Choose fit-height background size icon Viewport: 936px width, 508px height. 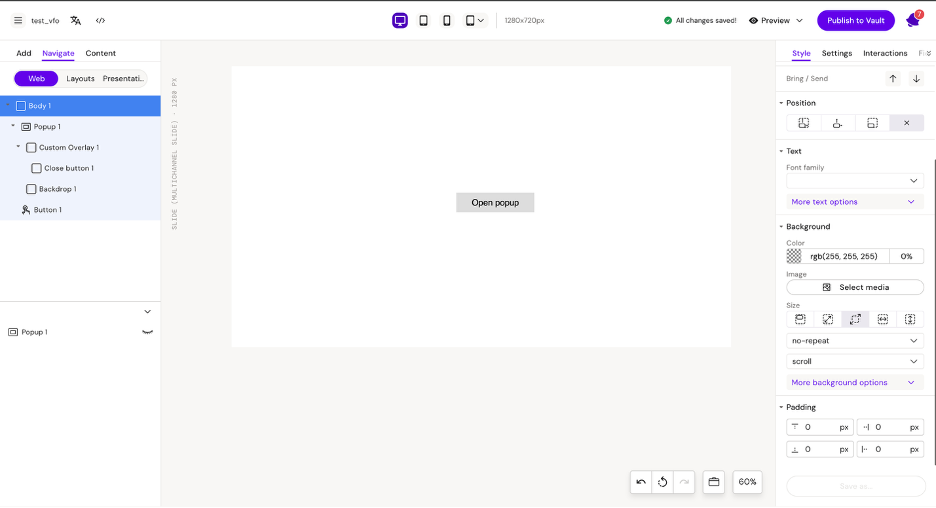(x=910, y=319)
